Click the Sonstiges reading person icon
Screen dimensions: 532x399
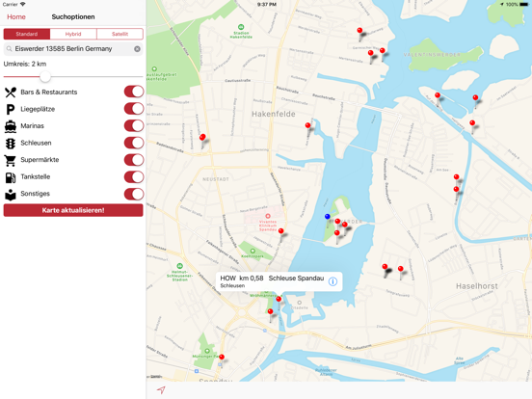[x=11, y=195]
